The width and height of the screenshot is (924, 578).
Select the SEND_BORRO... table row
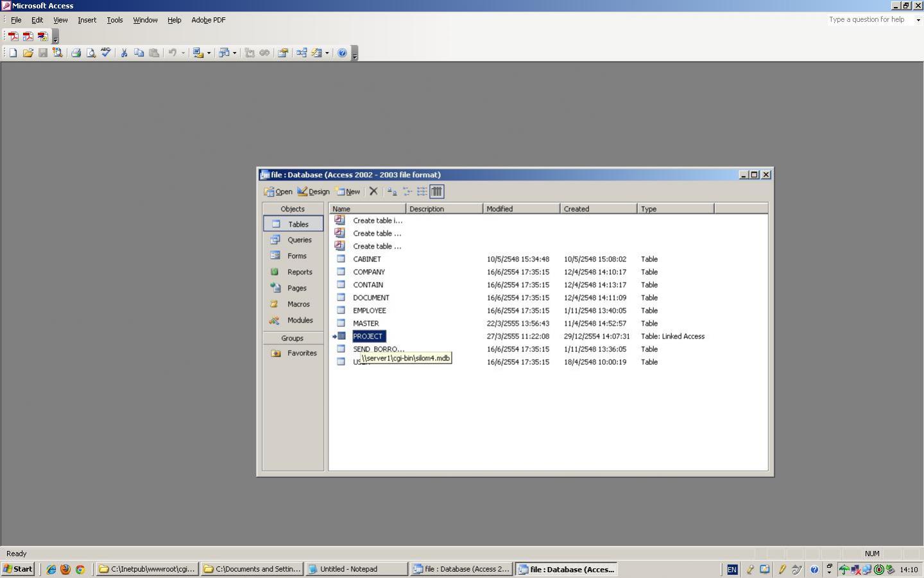(379, 349)
